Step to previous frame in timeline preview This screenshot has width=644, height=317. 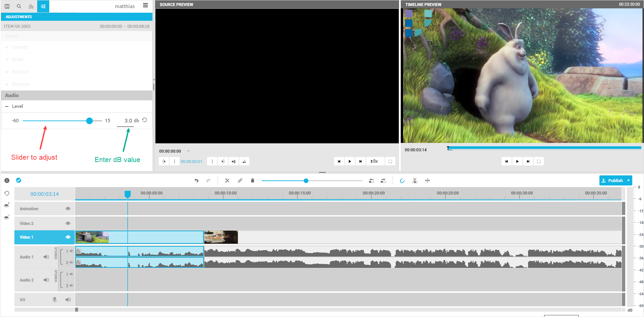click(507, 161)
